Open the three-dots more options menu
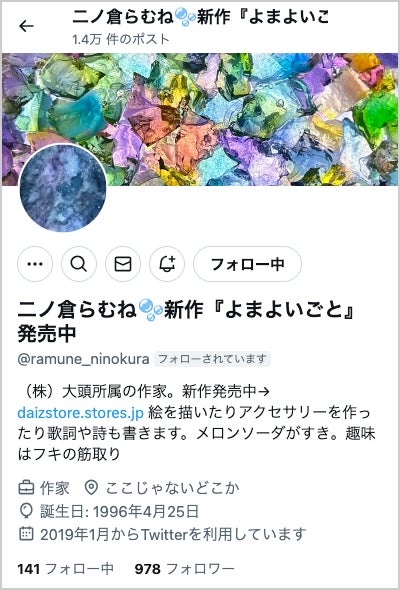Image resolution: width=400 pixels, height=590 pixels. (x=35, y=264)
